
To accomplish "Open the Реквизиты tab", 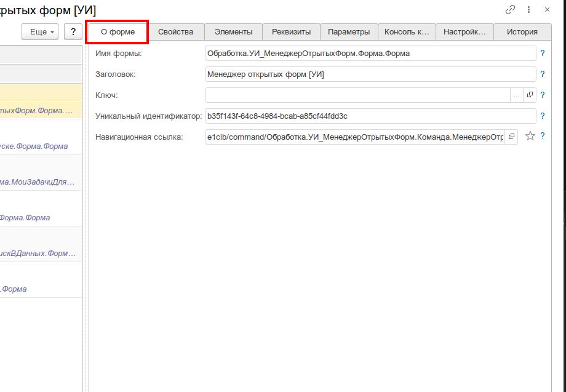I will (x=291, y=32).
